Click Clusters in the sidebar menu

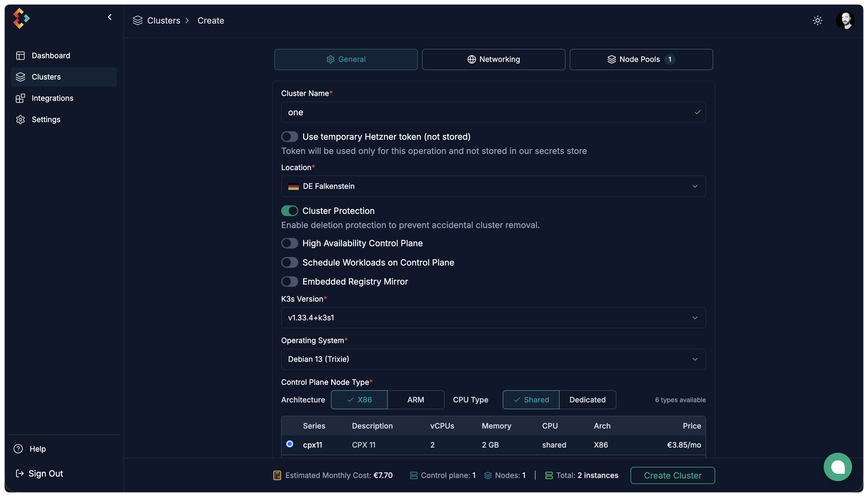64,77
